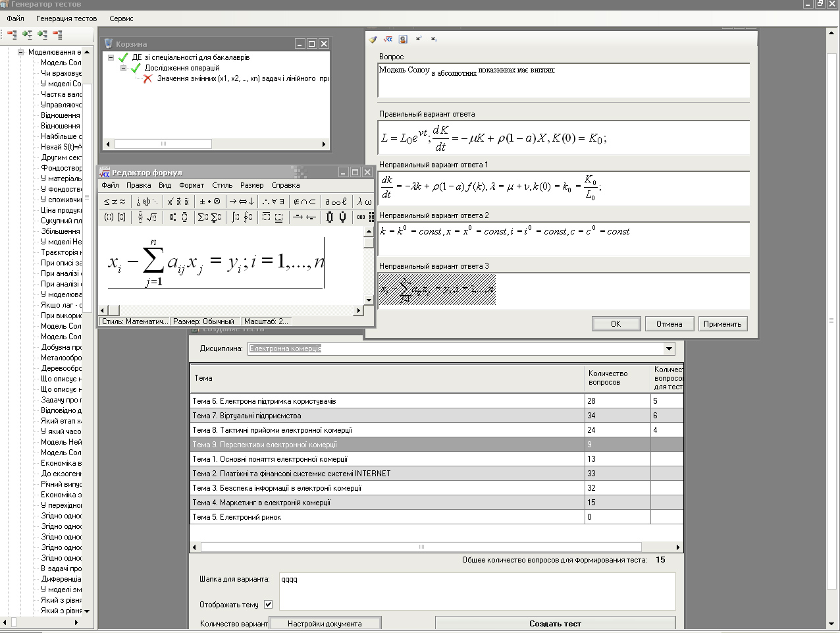Collapse the 'ДЕ зі спеціальності' tree node

pos(111,57)
